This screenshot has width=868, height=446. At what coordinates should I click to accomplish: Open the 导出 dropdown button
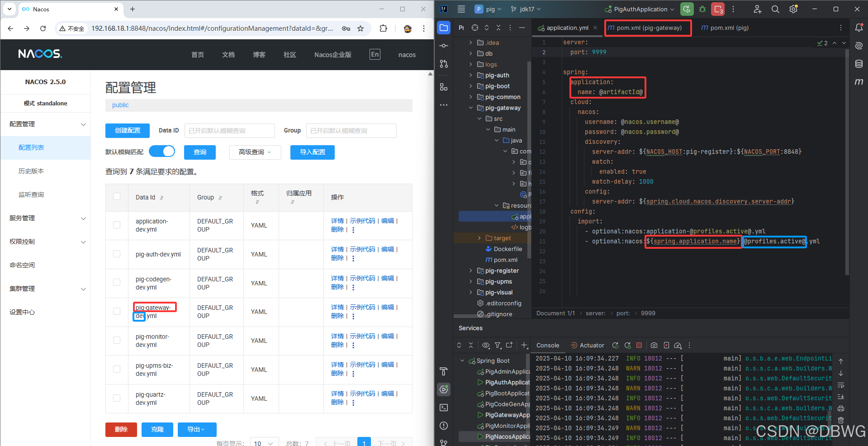click(197, 429)
